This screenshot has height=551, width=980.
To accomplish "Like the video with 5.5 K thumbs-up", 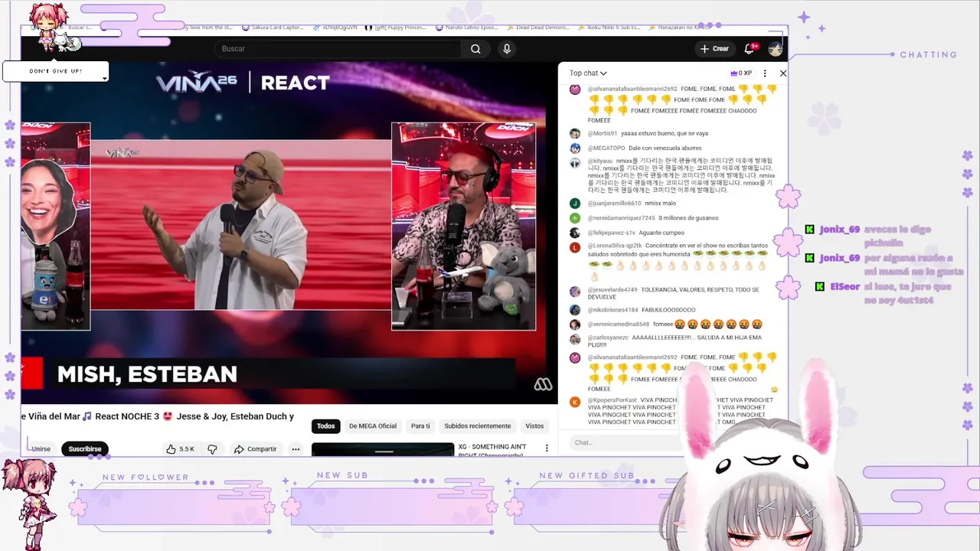I will click(x=181, y=449).
